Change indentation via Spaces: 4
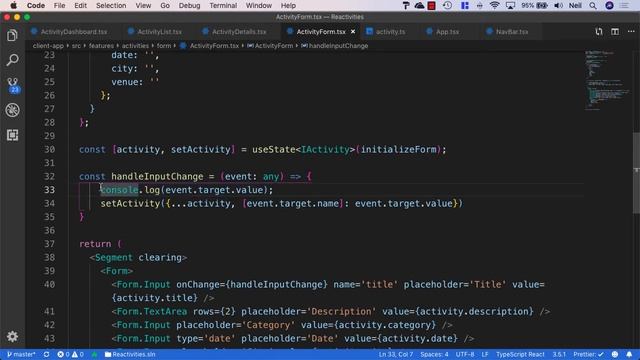Screen dimensions: 640x360 point(434,354)
